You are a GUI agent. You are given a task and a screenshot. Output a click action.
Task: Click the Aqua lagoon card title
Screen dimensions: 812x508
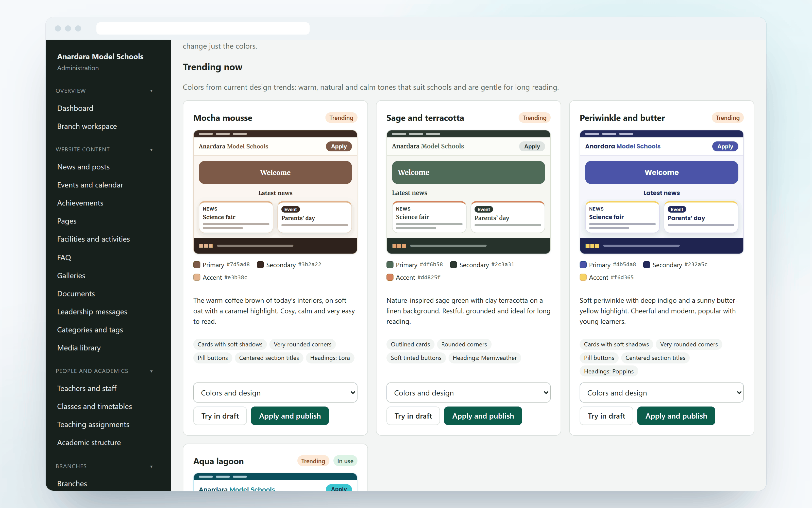(218, 461)
